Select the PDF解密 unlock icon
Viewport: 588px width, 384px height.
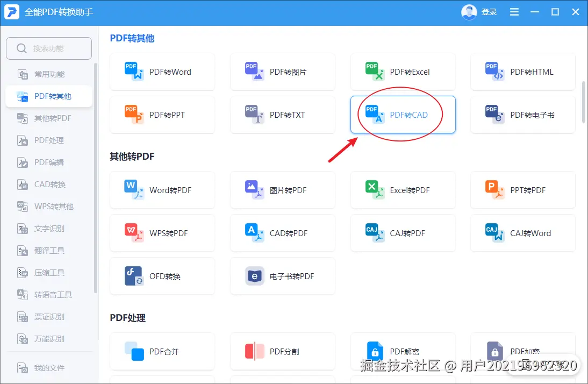coord(375,351)
